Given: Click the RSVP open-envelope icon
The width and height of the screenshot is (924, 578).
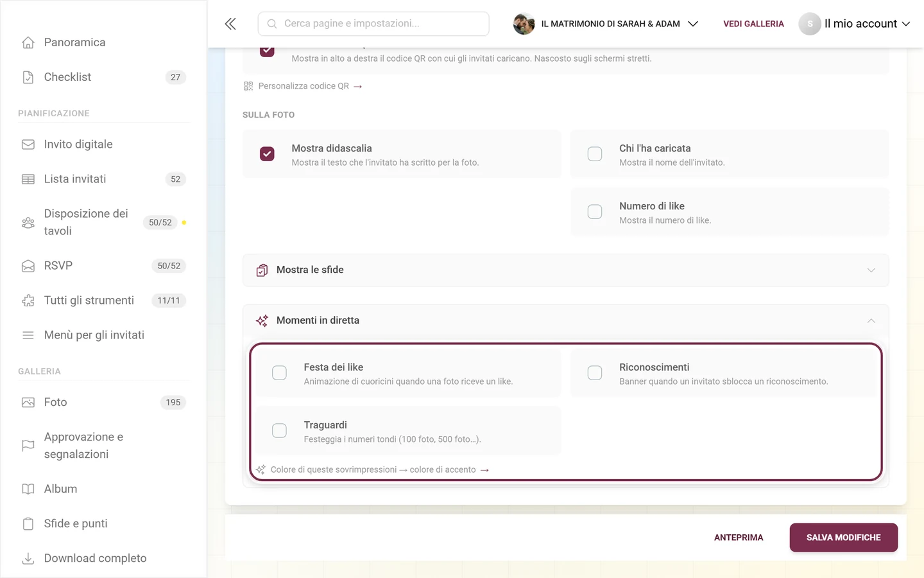Looking at the screenshot, I should pos(28,266).
